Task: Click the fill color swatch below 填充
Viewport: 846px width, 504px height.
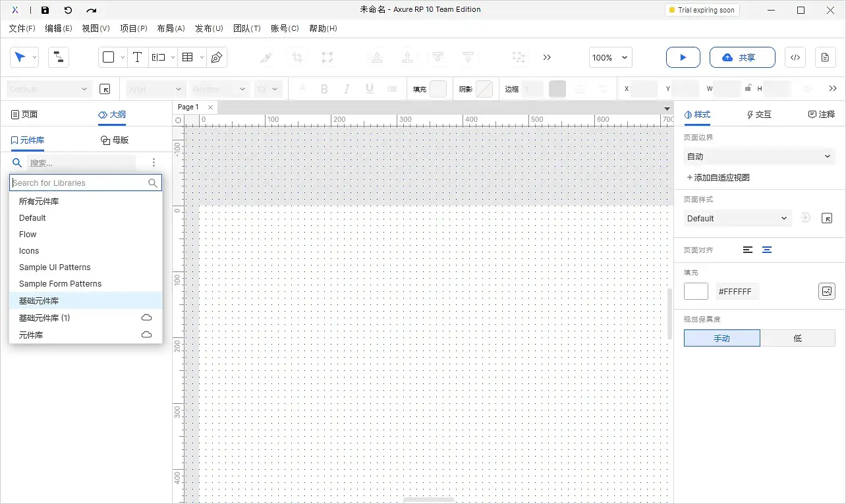Action: pos(696,291)
